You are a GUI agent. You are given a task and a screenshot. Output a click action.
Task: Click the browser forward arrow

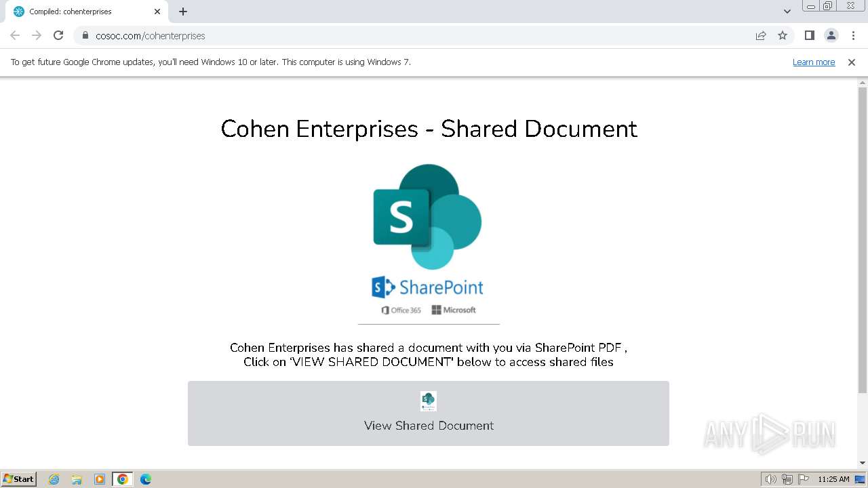pos(37,35)
